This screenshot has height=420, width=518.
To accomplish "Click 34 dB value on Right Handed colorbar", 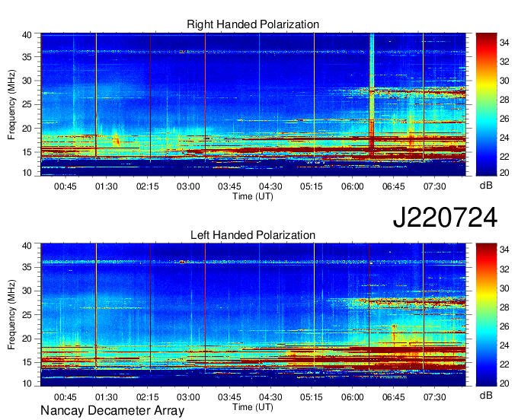I will click(x=504, y=43).
